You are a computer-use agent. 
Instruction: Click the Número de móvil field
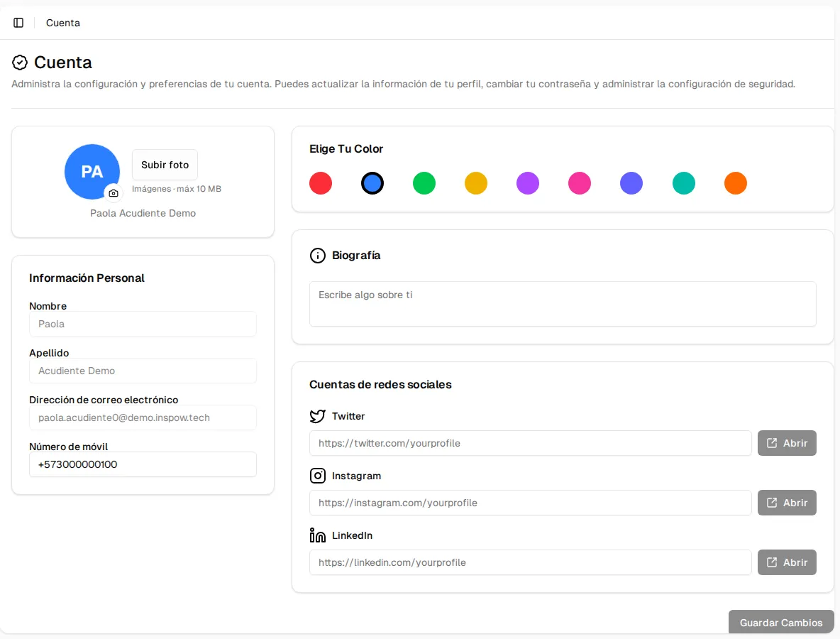[143, 464]
